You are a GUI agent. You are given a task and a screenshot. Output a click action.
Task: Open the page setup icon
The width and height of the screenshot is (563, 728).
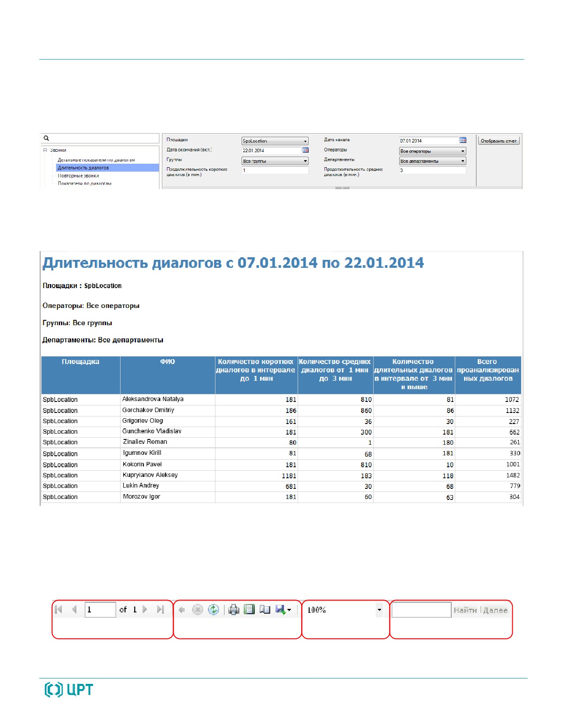point(265,609)
